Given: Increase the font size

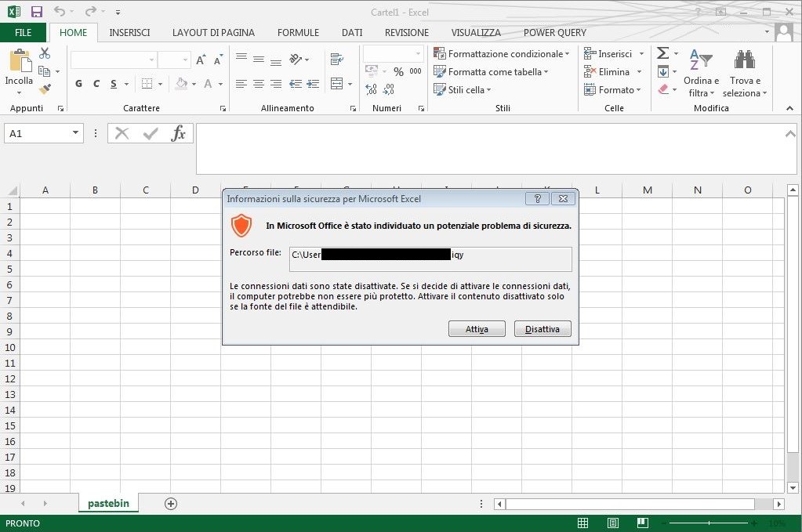Looking at the screenshot, I should [x=201, y=60].
